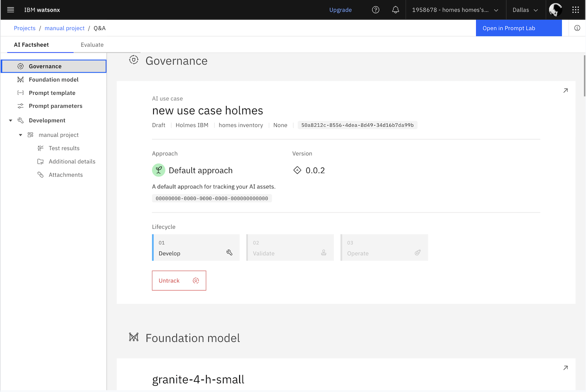Go to the manual project breadcrumb
Viewport: 586px width, 392px height.
click(64, 28)
